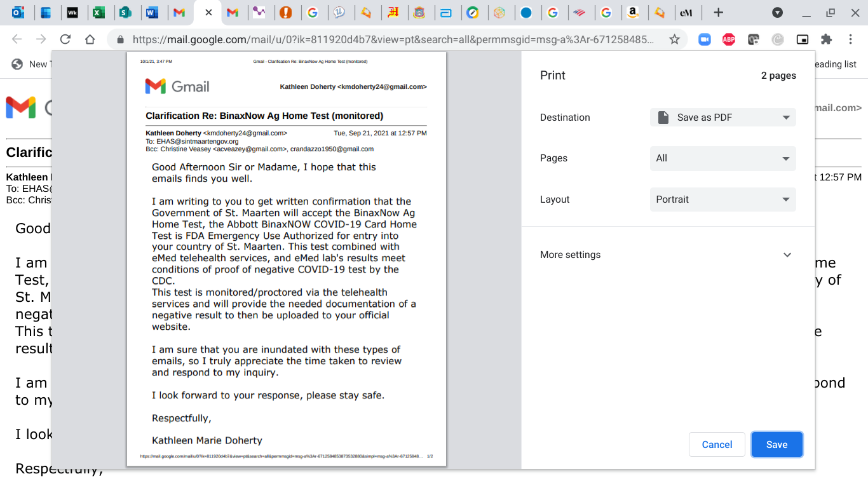This screenshot has width=868, height=488.
Task: Open the 'New T' bookmark in bookmarks bar
Action: click(x=32, y=64)
